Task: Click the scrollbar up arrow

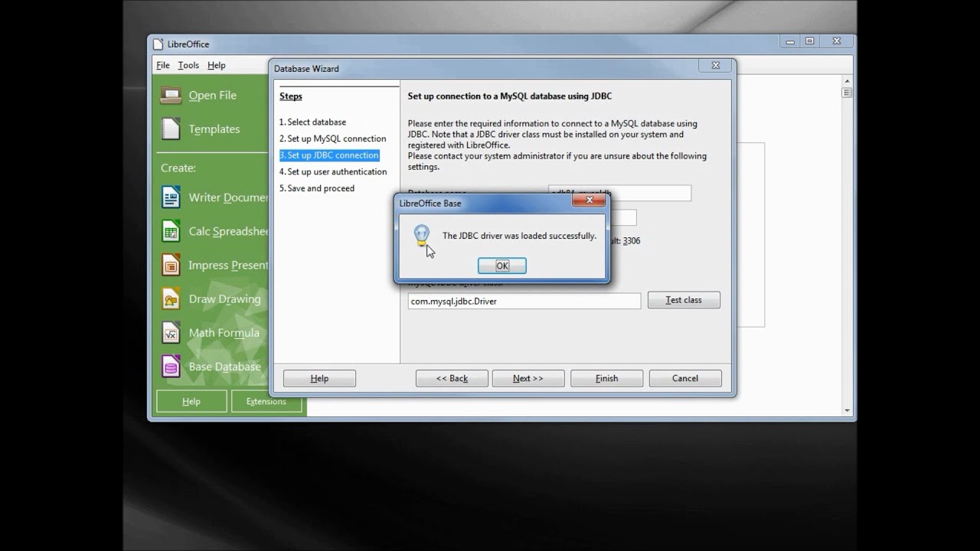Action: click(847, 80)
